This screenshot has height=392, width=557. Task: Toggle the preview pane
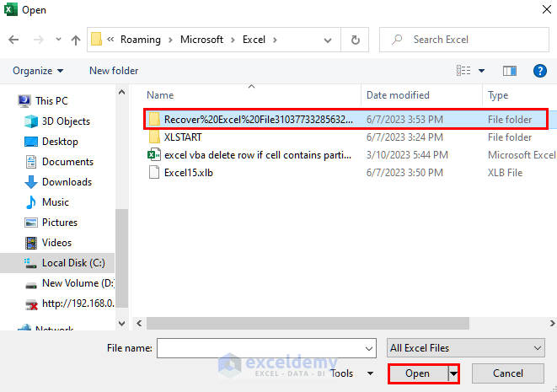coord(510,71)
